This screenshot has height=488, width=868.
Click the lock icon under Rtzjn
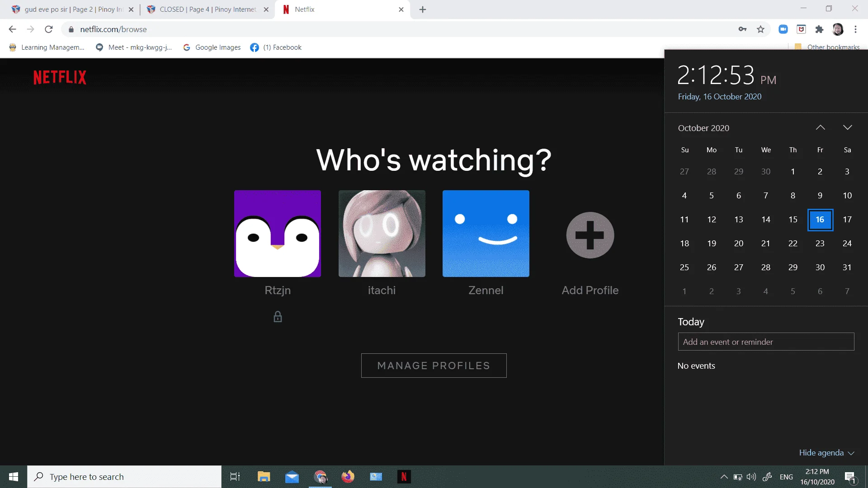(278, 316)
